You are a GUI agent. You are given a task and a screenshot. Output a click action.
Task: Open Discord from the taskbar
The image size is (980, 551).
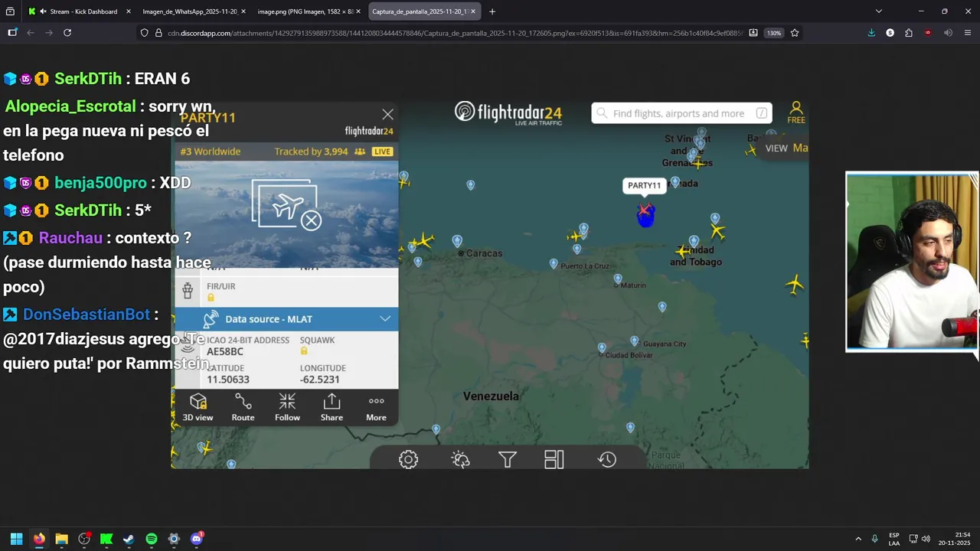click(x=197, y=539)
